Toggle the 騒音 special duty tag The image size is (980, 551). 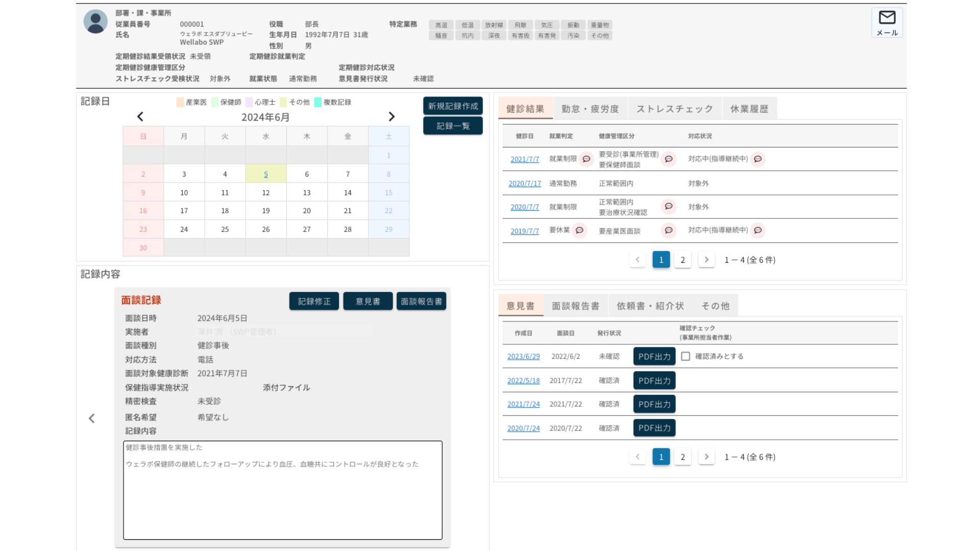441,36
